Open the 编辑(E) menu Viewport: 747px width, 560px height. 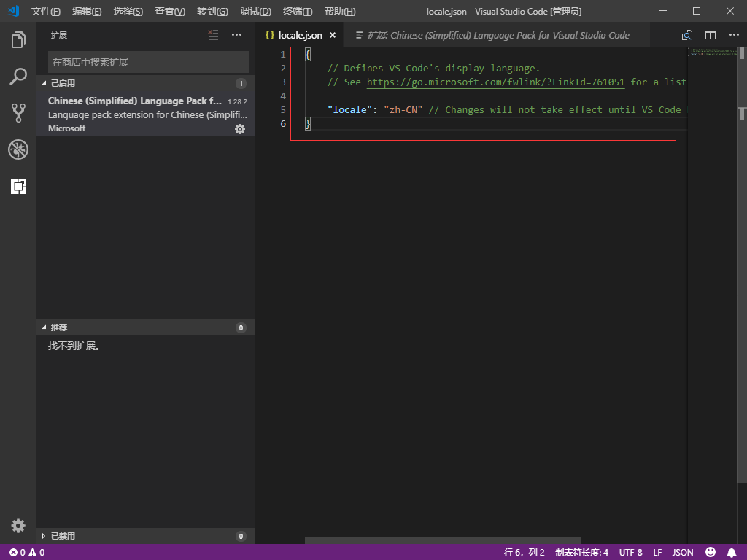(x=88, y=12)
